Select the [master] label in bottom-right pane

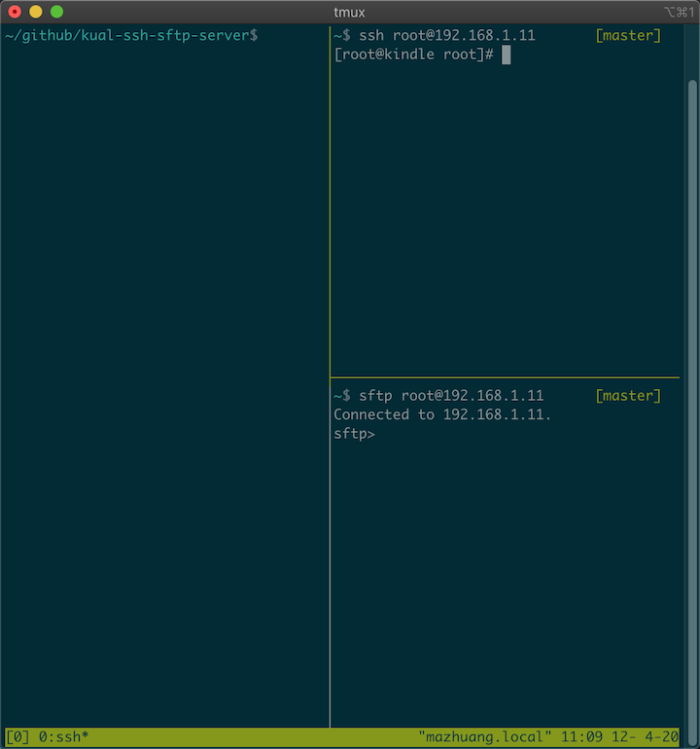pos(628,396)
